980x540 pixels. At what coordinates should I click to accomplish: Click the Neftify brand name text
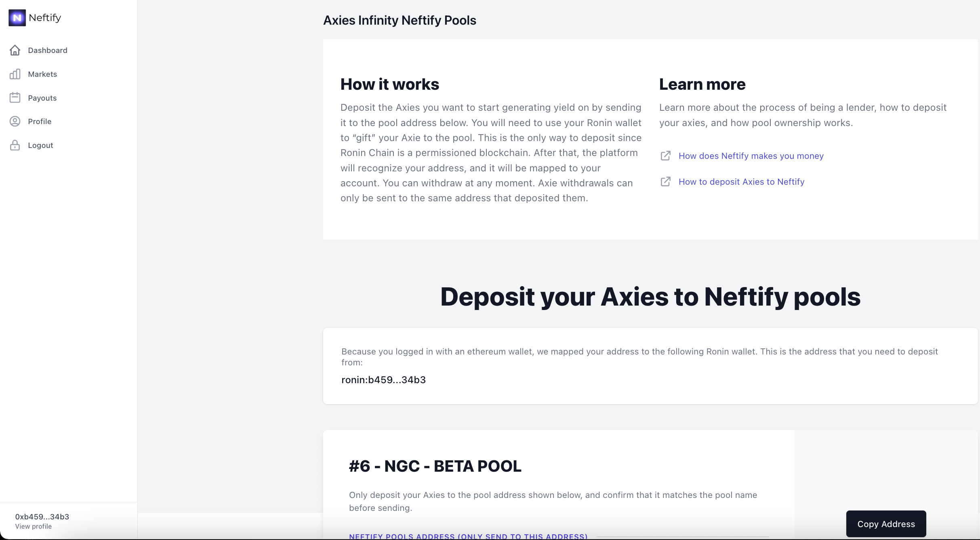click(45, 18)
